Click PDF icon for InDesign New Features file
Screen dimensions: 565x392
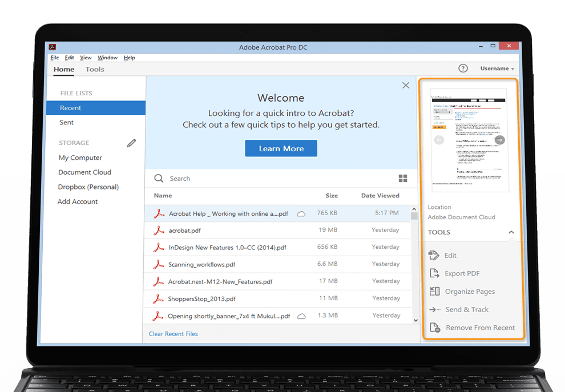click(159, 248)
